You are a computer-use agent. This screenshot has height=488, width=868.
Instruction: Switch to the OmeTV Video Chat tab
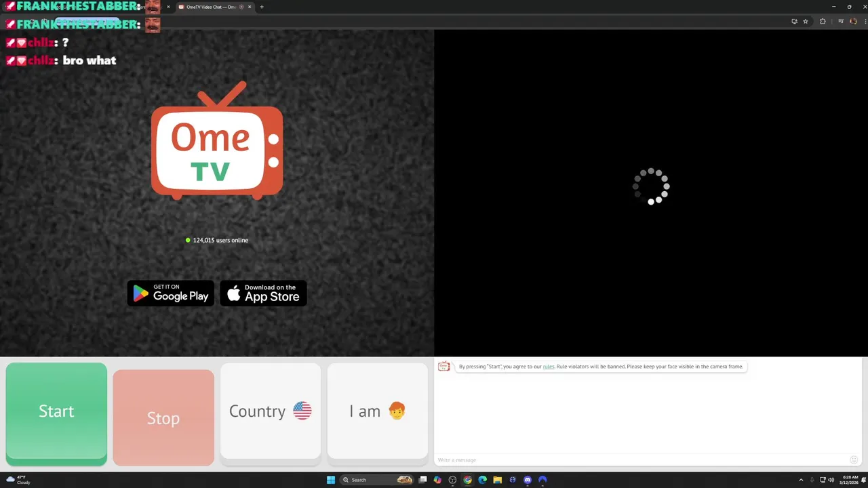[x=214, y=7]
